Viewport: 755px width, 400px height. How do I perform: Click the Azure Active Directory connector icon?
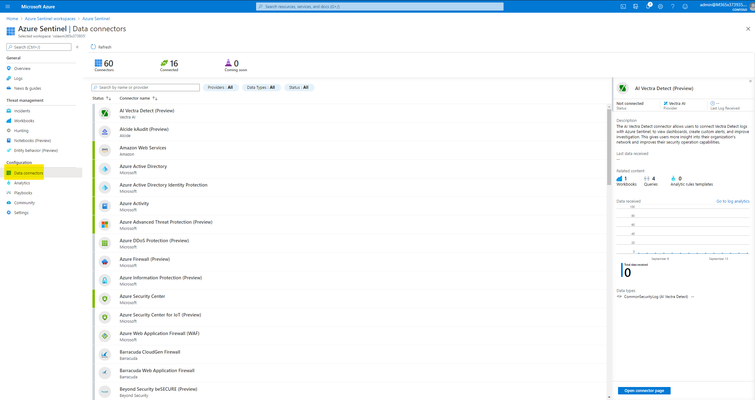(x=104, y=169)
